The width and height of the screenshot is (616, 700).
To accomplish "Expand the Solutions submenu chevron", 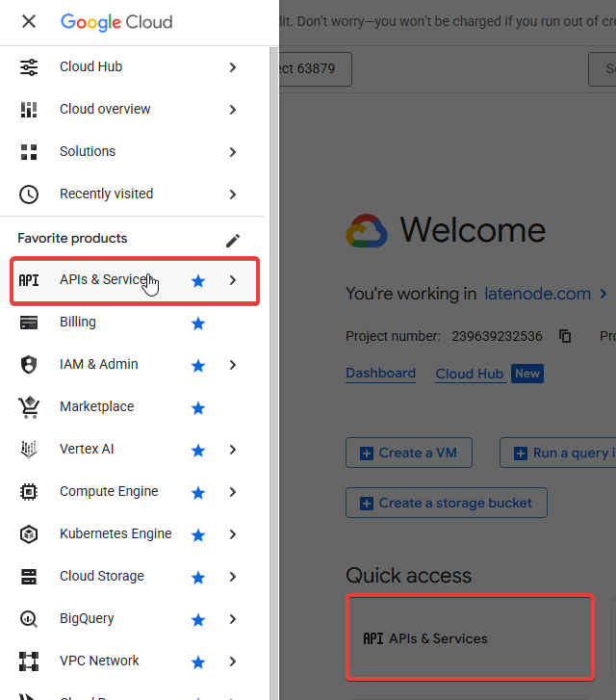I will click(x=233, y=152).
